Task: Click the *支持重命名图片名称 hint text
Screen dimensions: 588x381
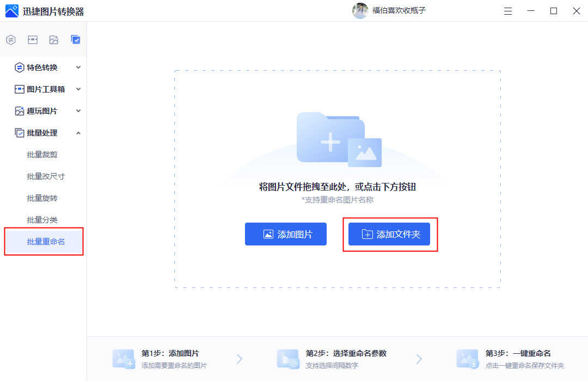Action: pyautogui.click(x=338, y=200)
